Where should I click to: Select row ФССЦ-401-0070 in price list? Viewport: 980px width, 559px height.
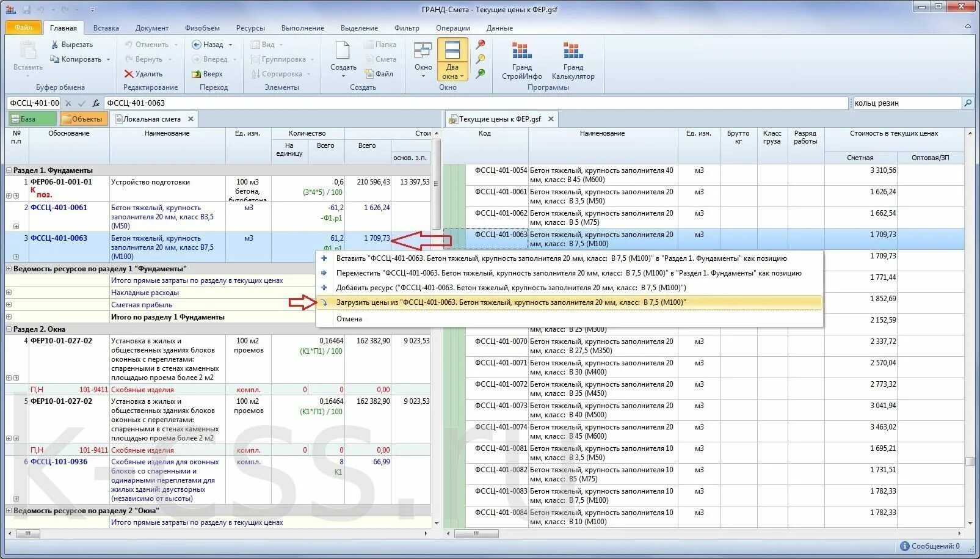point(703,346)
